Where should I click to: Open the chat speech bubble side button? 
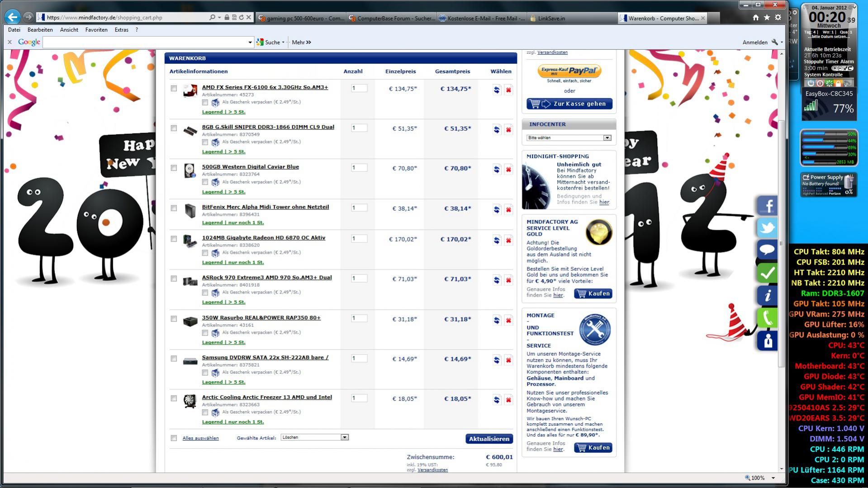coord(767,250)
